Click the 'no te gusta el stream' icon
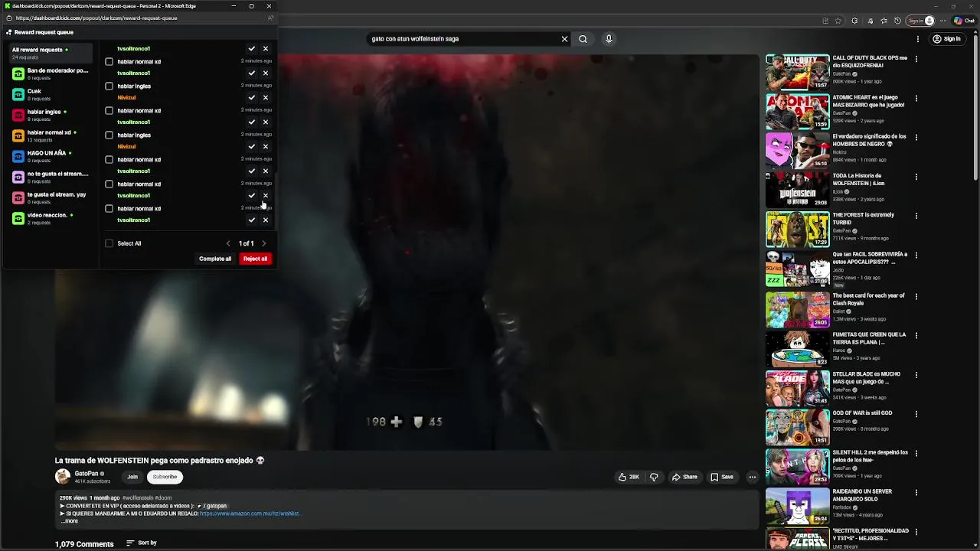This screenshot has height=551, width=980. tap(18, 177)
